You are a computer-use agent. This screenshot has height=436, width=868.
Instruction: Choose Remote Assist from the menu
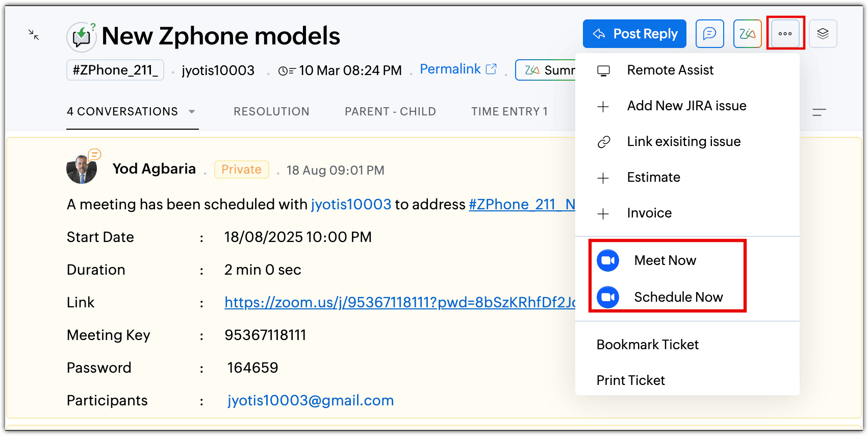[670, 70]
